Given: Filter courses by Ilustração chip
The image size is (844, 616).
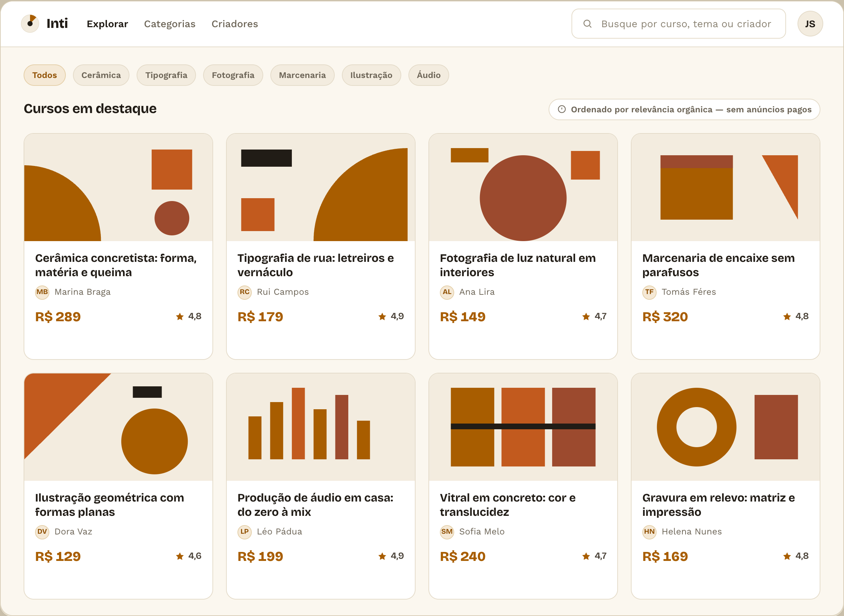Looking at the screenshot, I should [x=371, y=75].
